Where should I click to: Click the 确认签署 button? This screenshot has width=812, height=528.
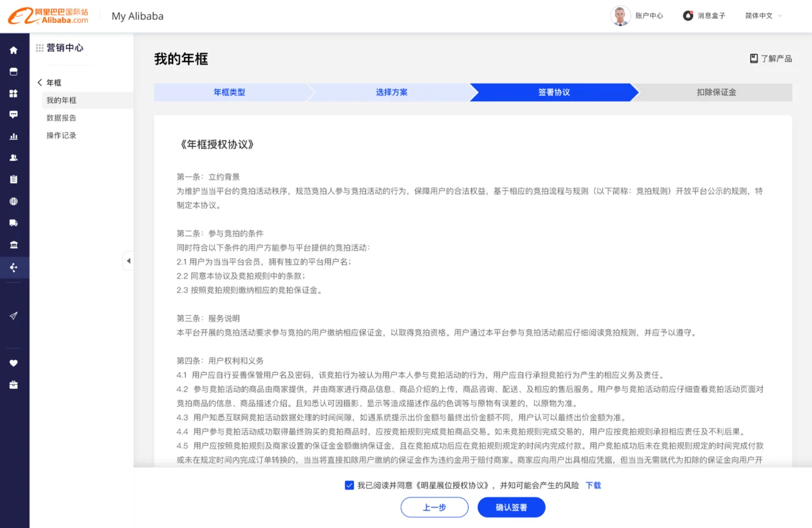pos(511,507)
